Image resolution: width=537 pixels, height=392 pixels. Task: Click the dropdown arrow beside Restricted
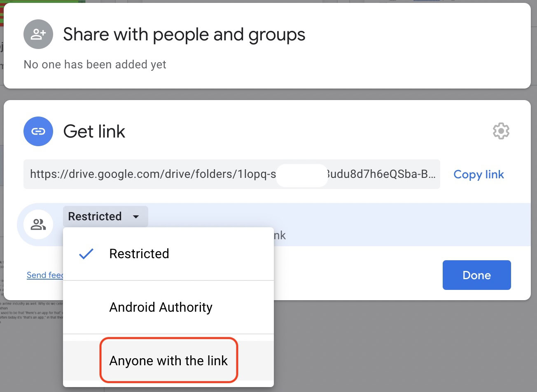[136, 216]
